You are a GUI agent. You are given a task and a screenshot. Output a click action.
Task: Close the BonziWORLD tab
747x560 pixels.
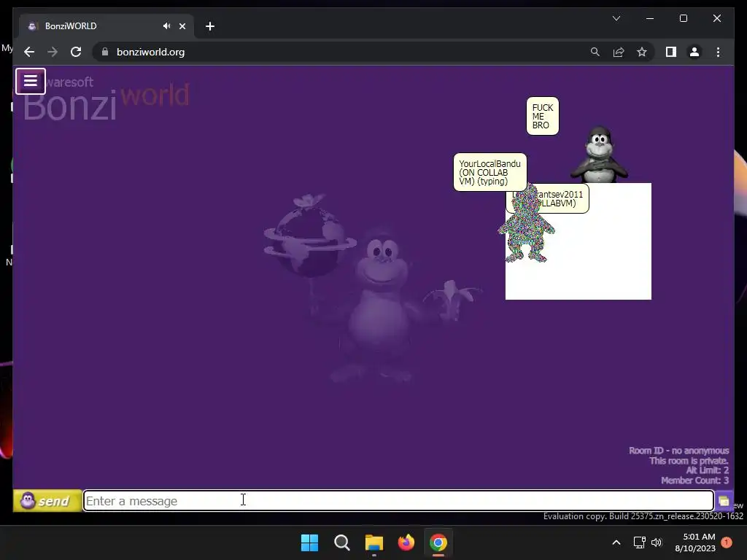182,26
